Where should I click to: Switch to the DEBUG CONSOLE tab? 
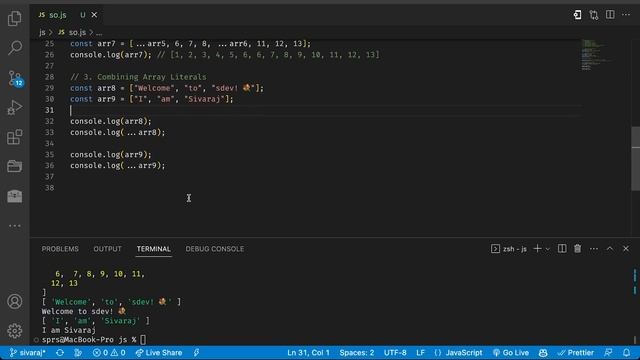click(215, 249)
